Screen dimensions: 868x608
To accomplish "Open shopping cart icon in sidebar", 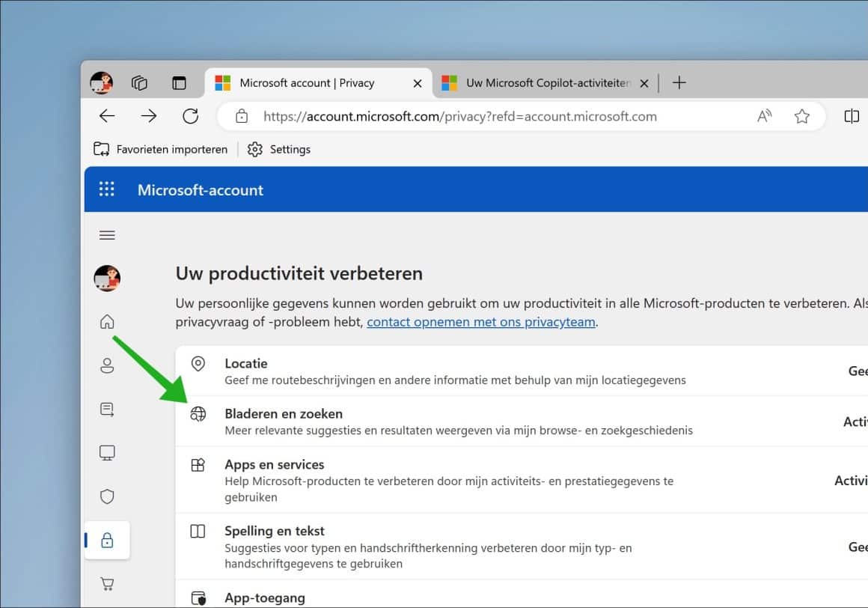I will coord(107,583).
